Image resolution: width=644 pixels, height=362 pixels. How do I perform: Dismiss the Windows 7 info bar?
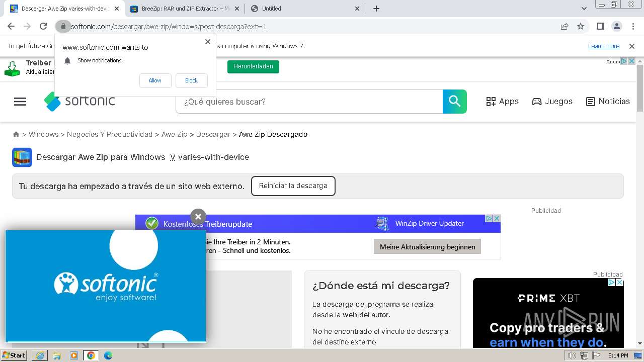click(632, 46)
